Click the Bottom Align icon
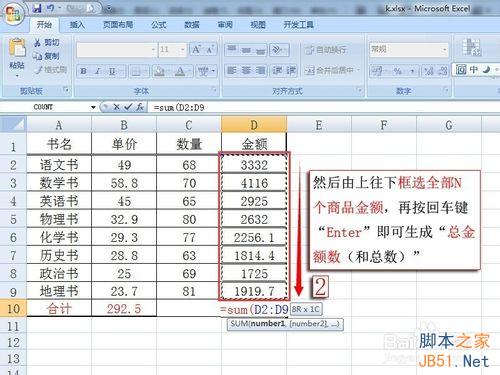The image size is (500, 375). coord(261,50)
